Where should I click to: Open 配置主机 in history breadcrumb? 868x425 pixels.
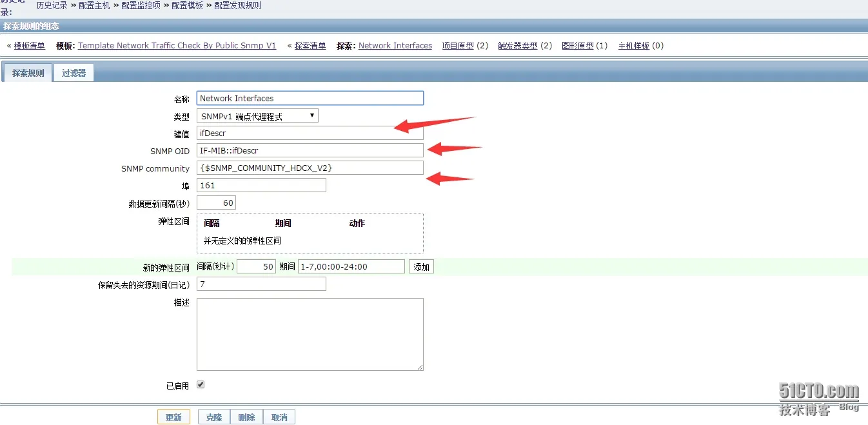94,5
